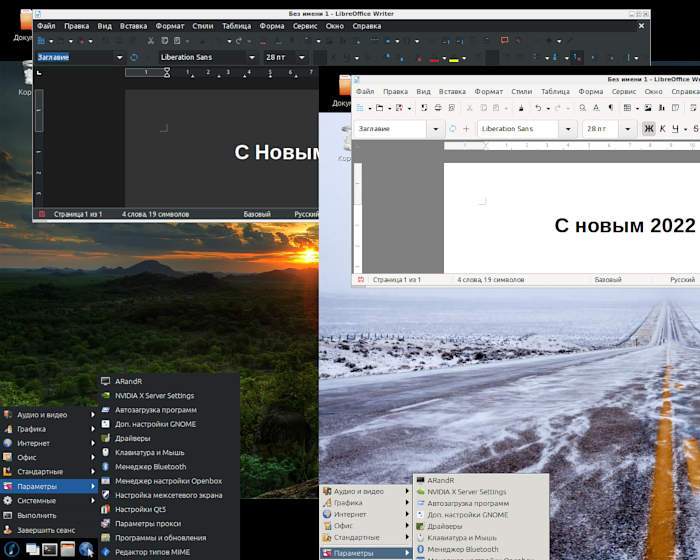Expand Офис category in dark start menu
The width and height of the screenshot is (700, 560).
pyautogui.click(x=49, y=457)
